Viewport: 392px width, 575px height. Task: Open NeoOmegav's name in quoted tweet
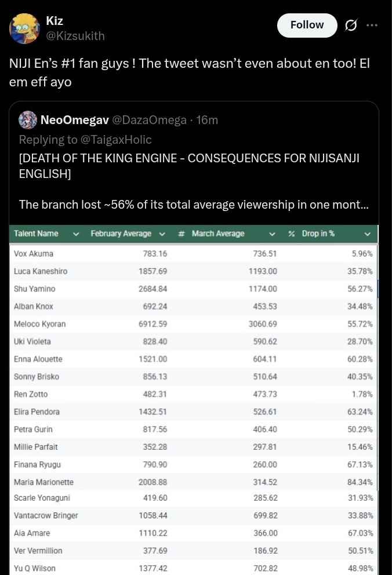point(75,120)
